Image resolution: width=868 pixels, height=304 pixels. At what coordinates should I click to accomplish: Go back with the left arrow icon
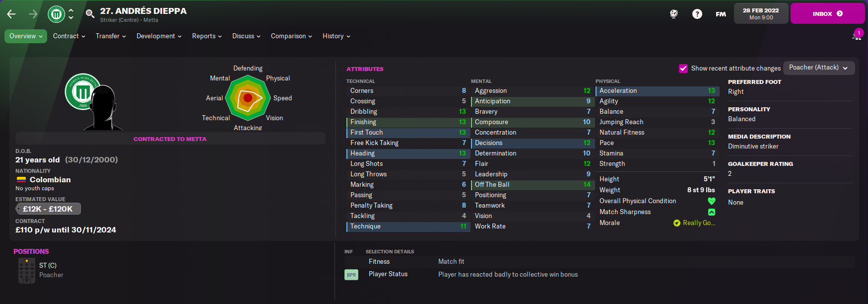(11, 14)
